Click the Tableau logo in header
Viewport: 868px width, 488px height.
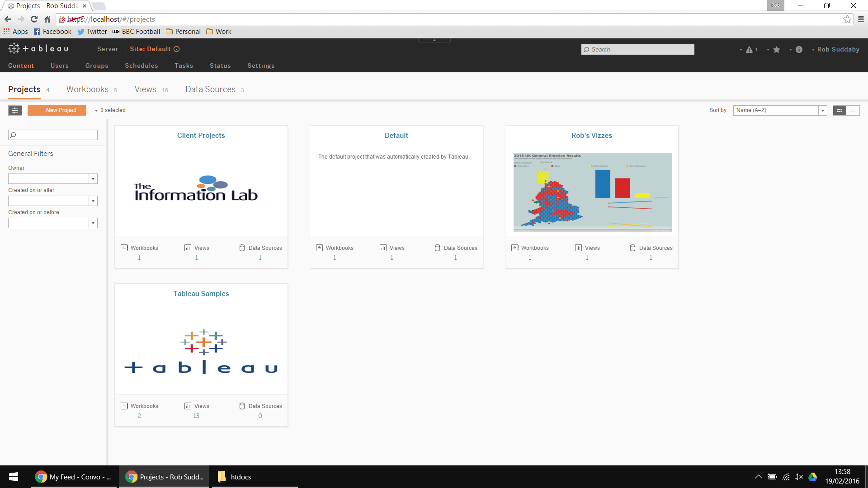tap(38, 49)
